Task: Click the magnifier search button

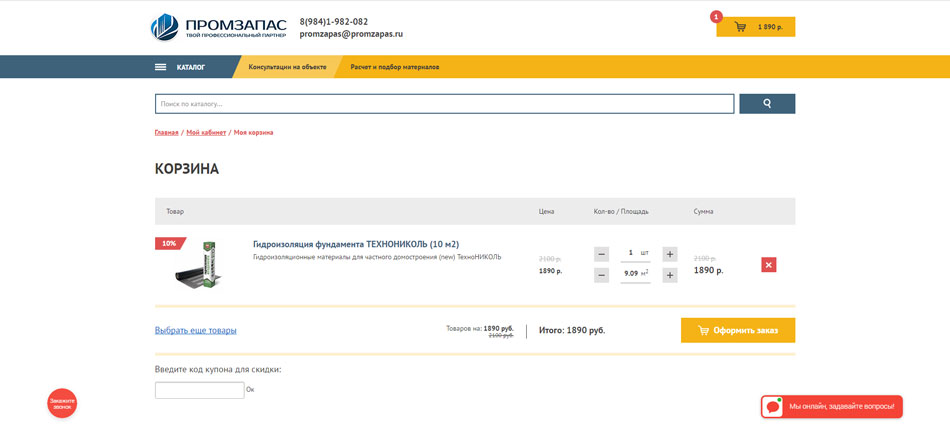Action: 767,104
